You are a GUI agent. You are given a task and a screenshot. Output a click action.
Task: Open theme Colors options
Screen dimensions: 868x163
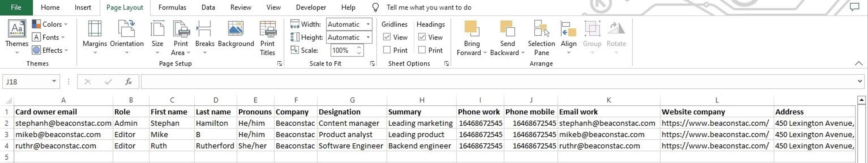(x=50, y=24)
